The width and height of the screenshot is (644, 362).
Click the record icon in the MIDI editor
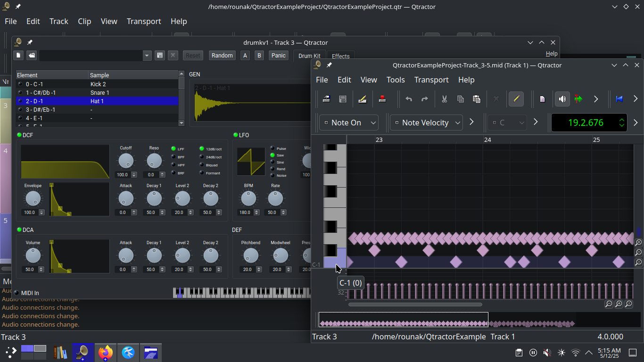coord(382,99)
